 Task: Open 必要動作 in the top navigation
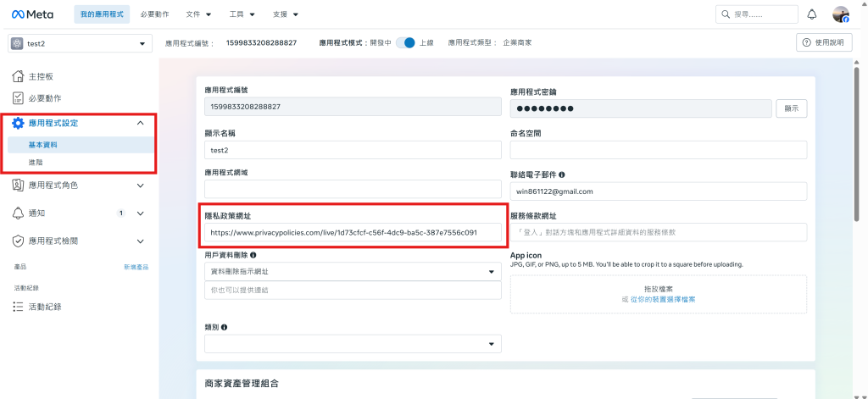155,14
